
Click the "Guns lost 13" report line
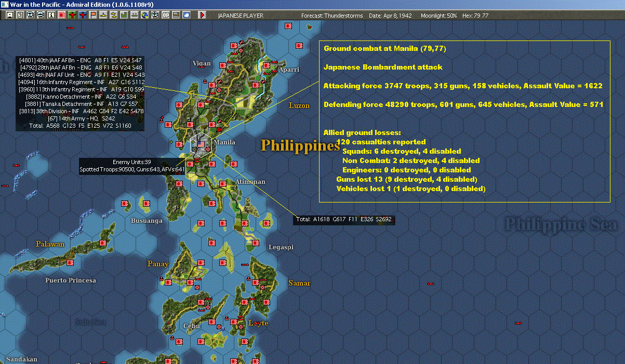point(407,179)
